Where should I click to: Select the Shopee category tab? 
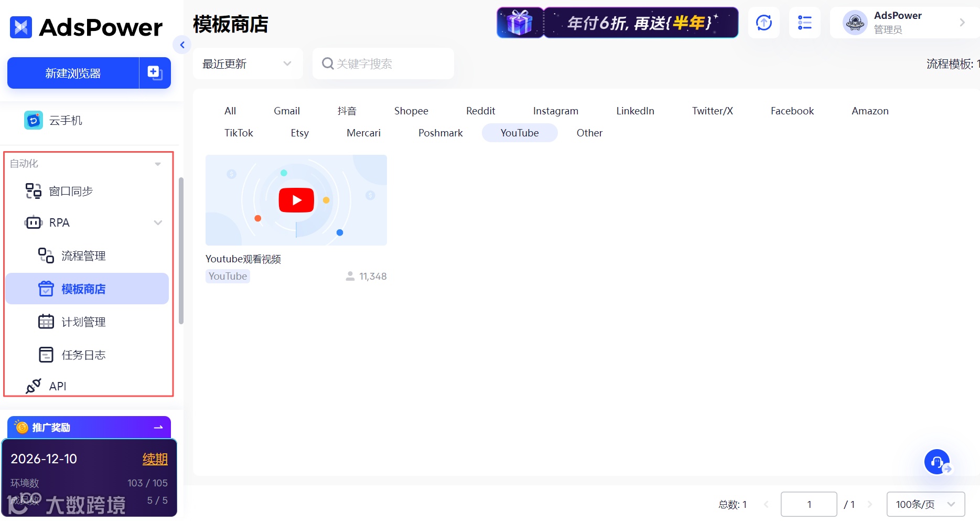(x=411, y=111)
